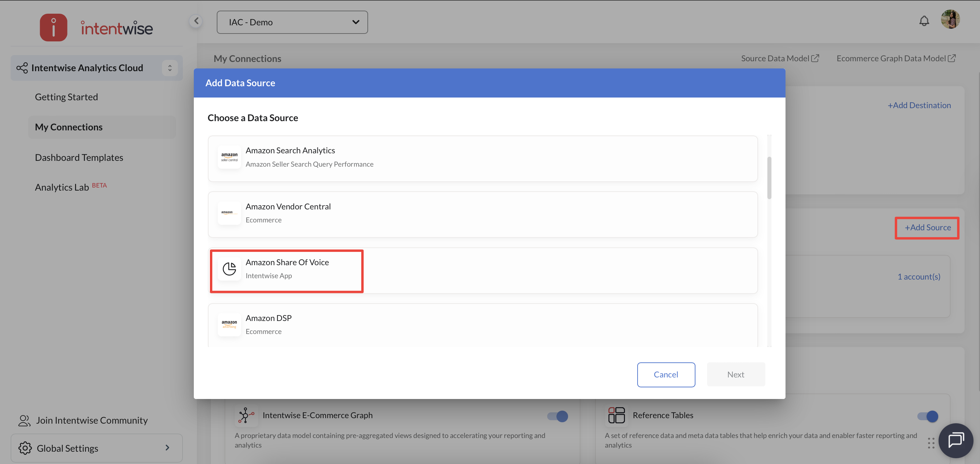
Task: Click the Amazon DSP advertising logo
Action: pos(229,324)
